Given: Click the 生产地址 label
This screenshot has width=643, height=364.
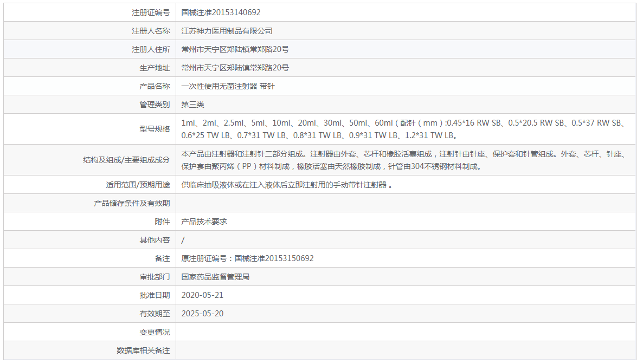Looking at the screenshot, I should pos(155,68).
